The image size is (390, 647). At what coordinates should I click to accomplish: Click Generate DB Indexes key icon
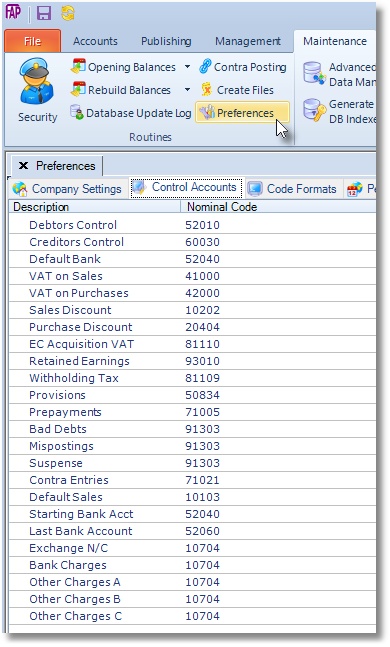(314, 110)
